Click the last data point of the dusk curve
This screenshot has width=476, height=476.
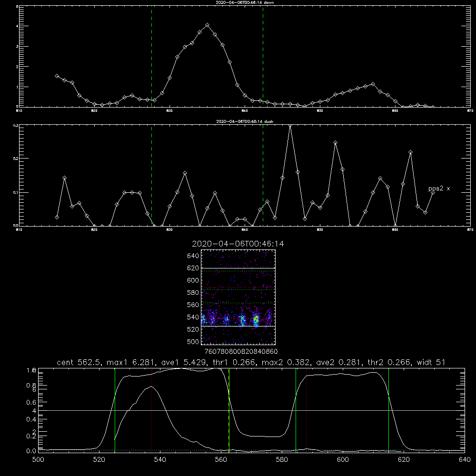point(433,192)
